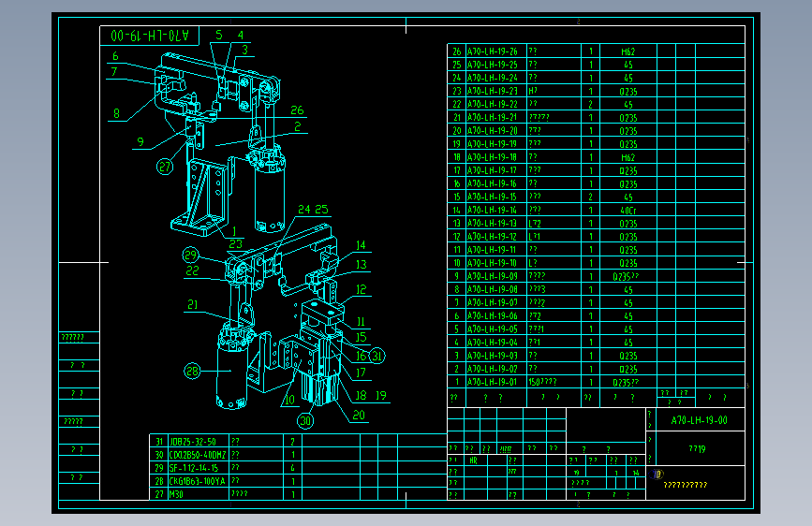Click circled balloon 29 in the assembly view
Viewport: 812px width, 526px height.
pyautogui.click(x=190, y=256)
